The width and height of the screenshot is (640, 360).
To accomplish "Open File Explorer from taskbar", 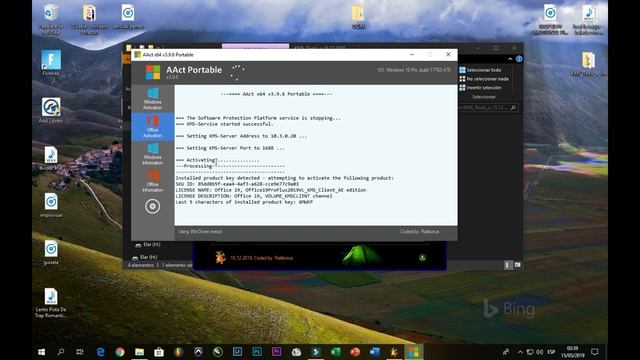I will pos(139,352).
